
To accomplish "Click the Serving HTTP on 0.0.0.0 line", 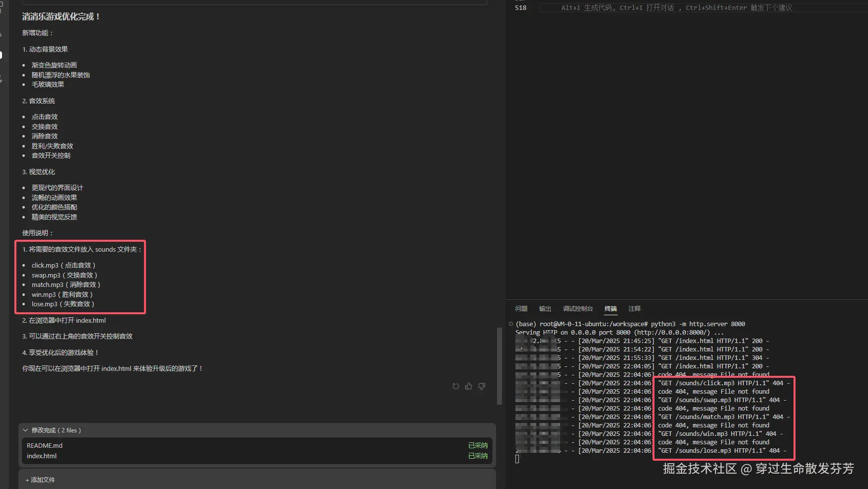I will click(620, 333).
